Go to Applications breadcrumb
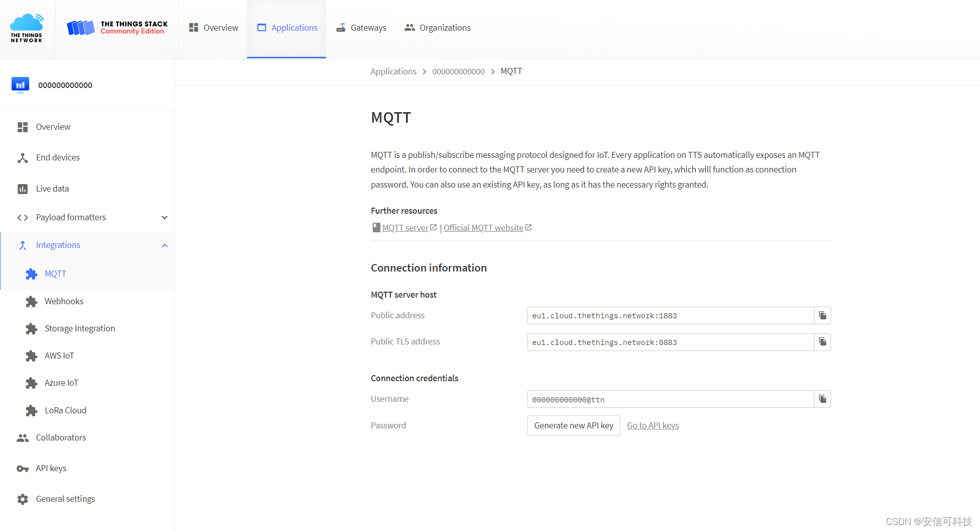 click(393, 71)
